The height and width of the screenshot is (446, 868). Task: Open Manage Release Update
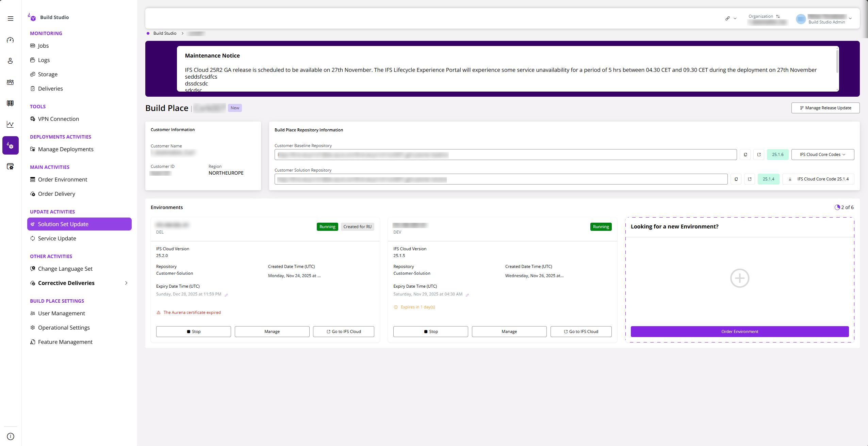click(x=825, y=108)
